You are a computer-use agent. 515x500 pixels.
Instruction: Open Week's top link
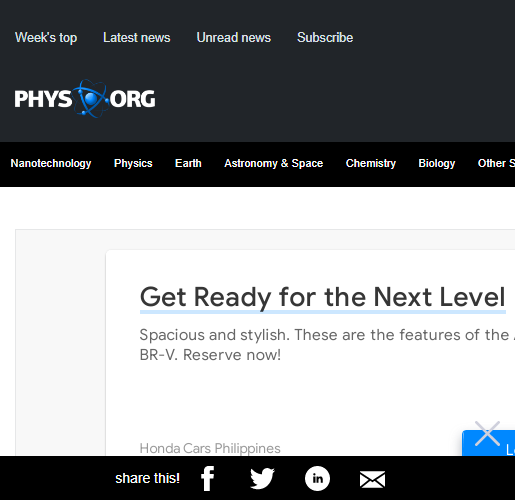point(46,37)
